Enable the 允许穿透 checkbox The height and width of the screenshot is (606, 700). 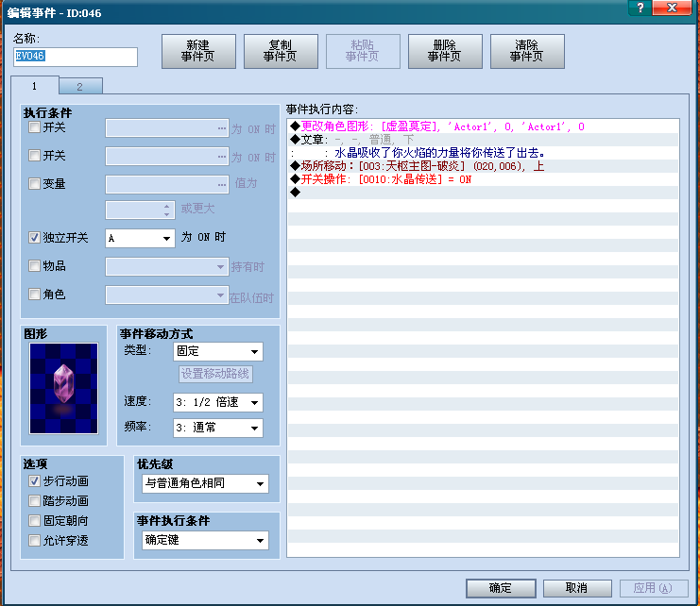(x=34, y=541)
